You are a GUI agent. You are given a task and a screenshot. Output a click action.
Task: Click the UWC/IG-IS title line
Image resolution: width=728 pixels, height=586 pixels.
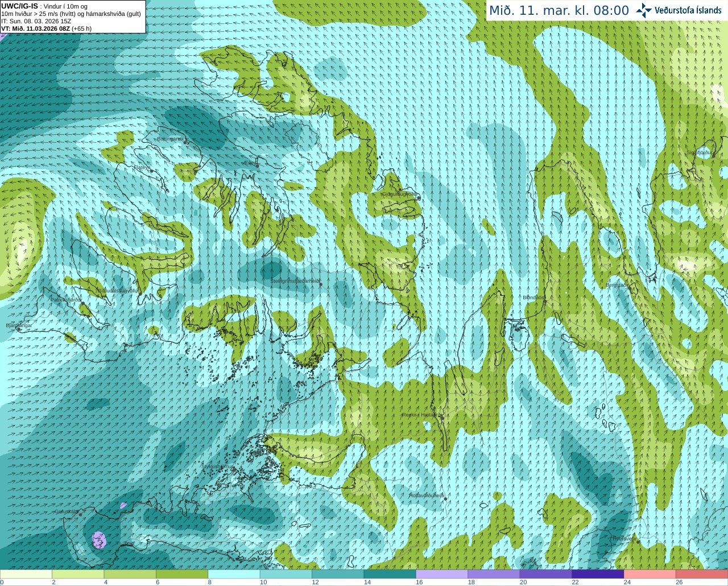pyautogui.click(x=44, y=6)
